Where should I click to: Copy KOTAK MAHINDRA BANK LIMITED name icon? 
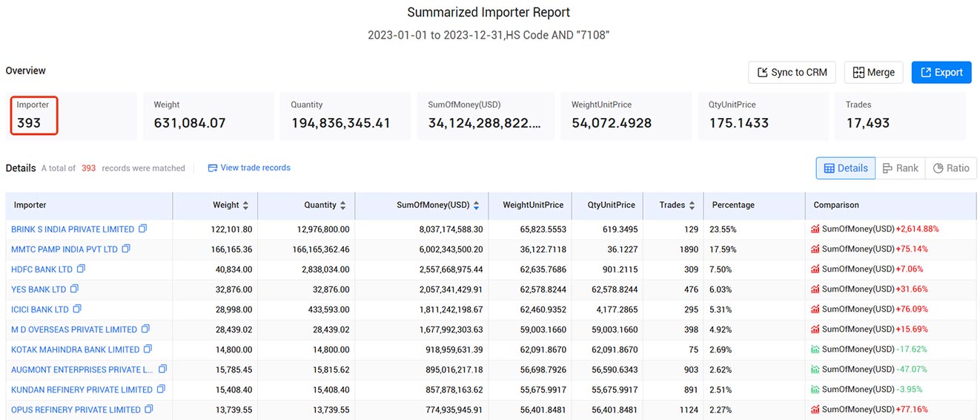(x=148, y=349)
